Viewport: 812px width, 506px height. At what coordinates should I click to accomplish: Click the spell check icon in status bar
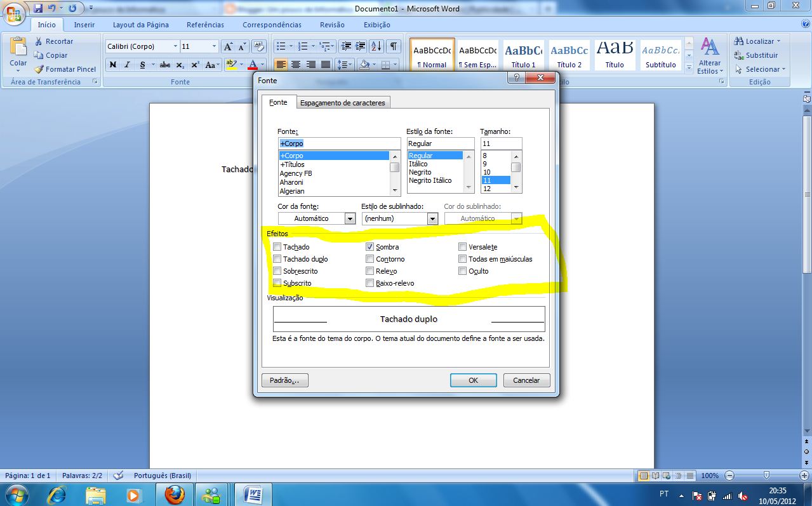click(118, 476)
